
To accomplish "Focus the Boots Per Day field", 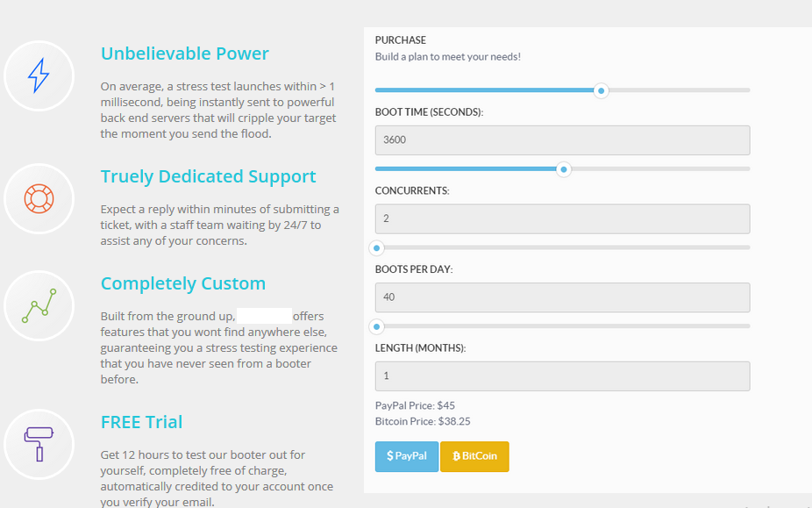I will click(x=562, y=297).
